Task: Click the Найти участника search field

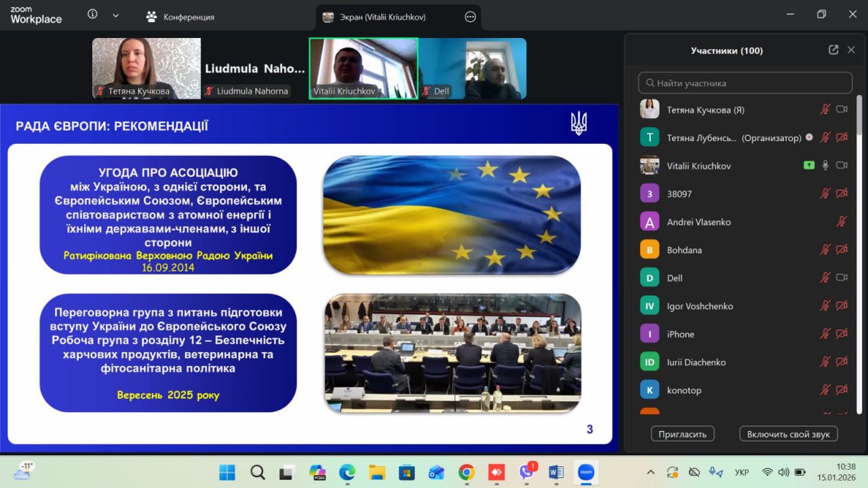Action: click(x=745, y=83)
